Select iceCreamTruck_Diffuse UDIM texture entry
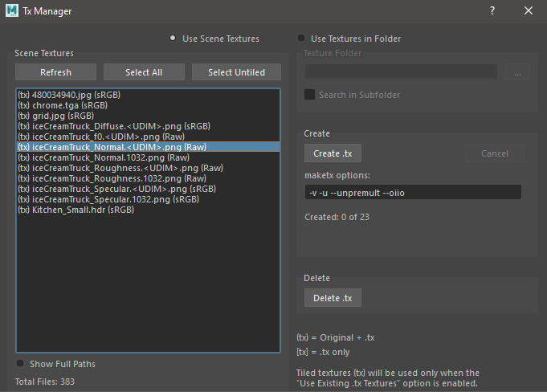547x392 pixels. click(x=113, y=126)
